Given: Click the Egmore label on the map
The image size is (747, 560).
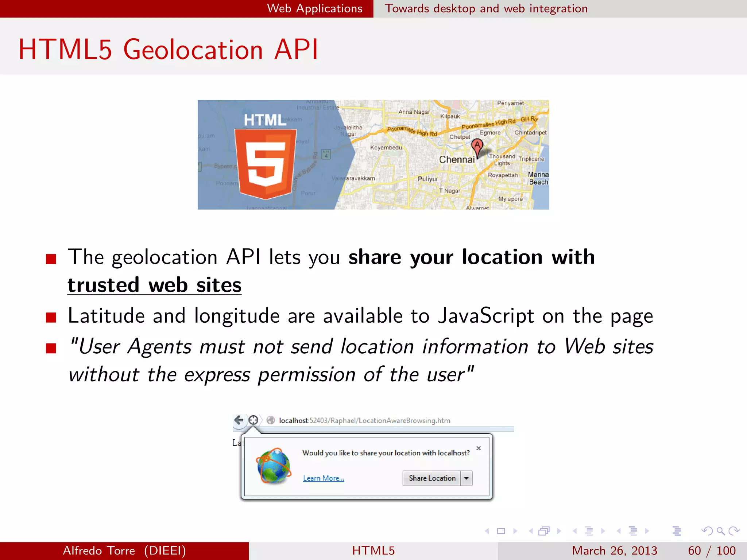Looking at the screenshot, I should [490, 133].
